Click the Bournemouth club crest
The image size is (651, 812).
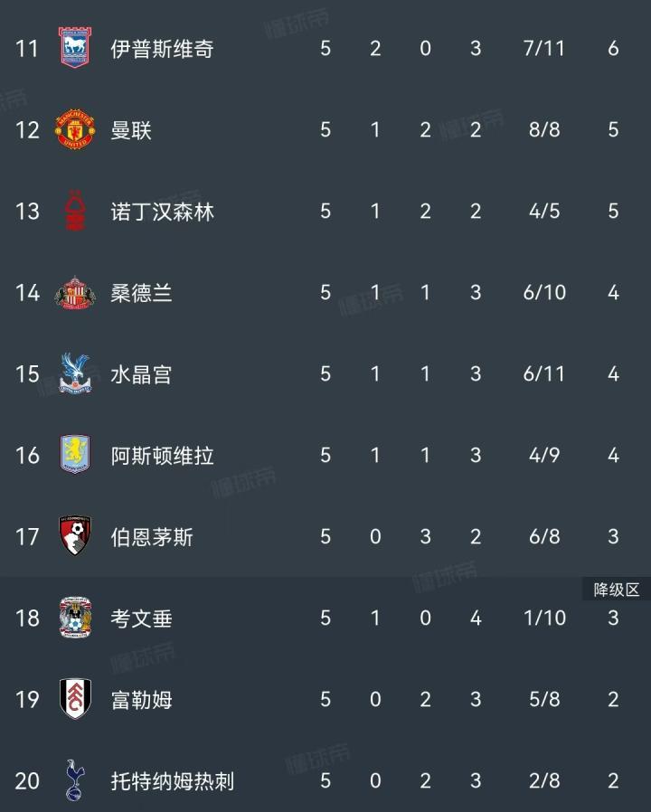75,535
